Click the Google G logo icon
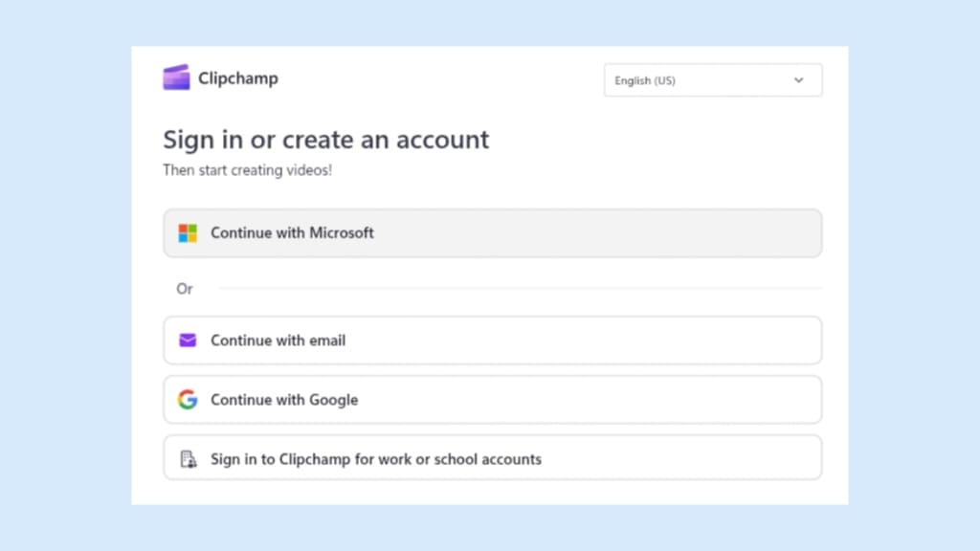Screen dimensions: 980x551 coord(188,400)
